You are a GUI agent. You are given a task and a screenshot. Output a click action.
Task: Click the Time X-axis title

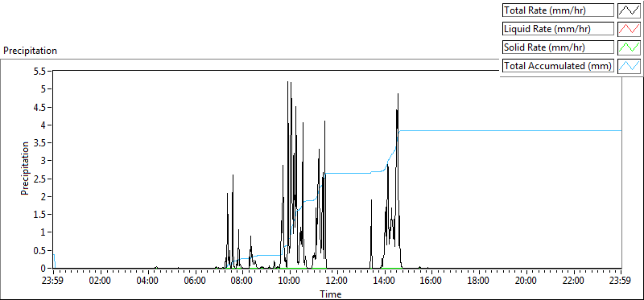(x=331, y=294)
